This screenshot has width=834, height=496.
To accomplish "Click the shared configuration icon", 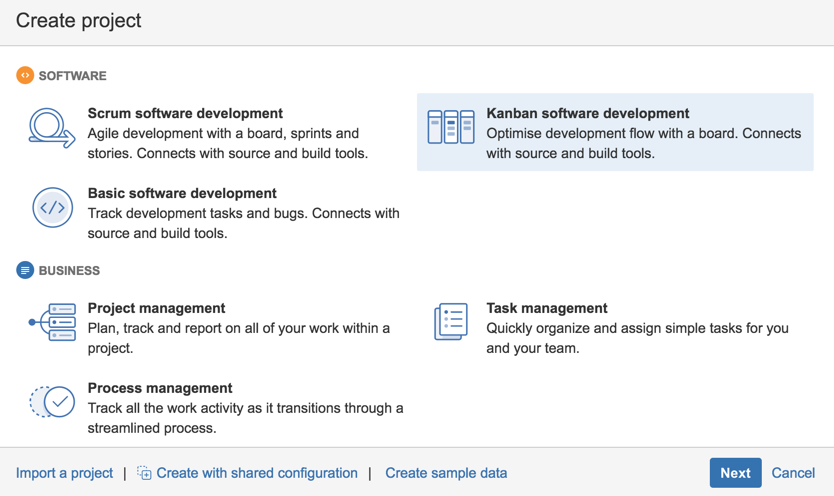I will point(144,473).
